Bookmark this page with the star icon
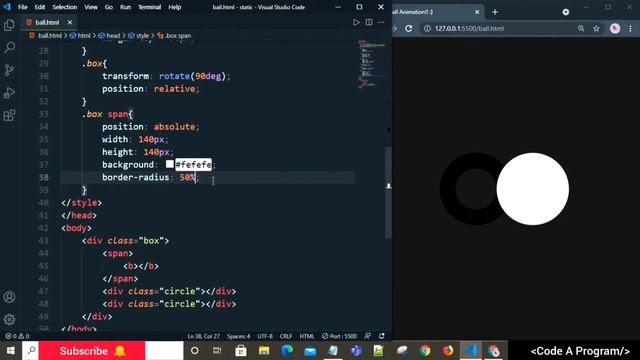 tap(596, 29)
